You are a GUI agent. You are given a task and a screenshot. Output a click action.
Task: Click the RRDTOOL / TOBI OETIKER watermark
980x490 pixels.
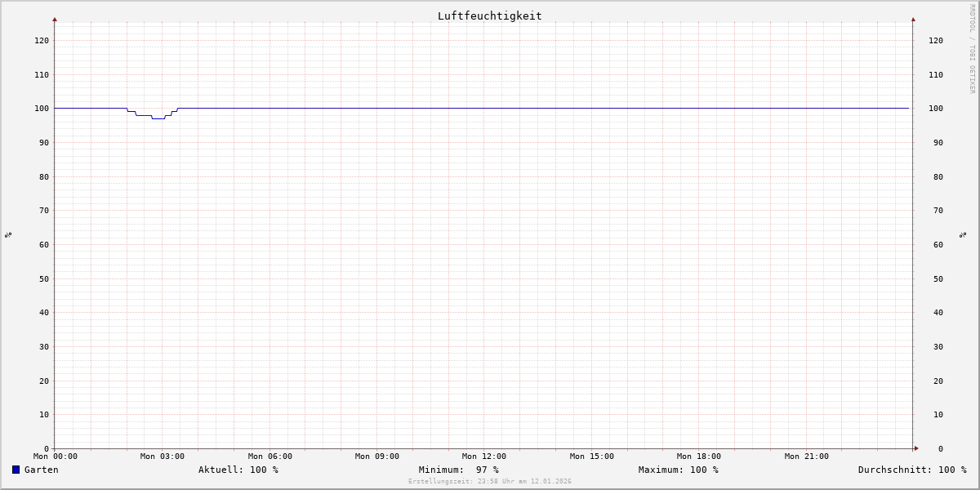[x=972, y=49]
